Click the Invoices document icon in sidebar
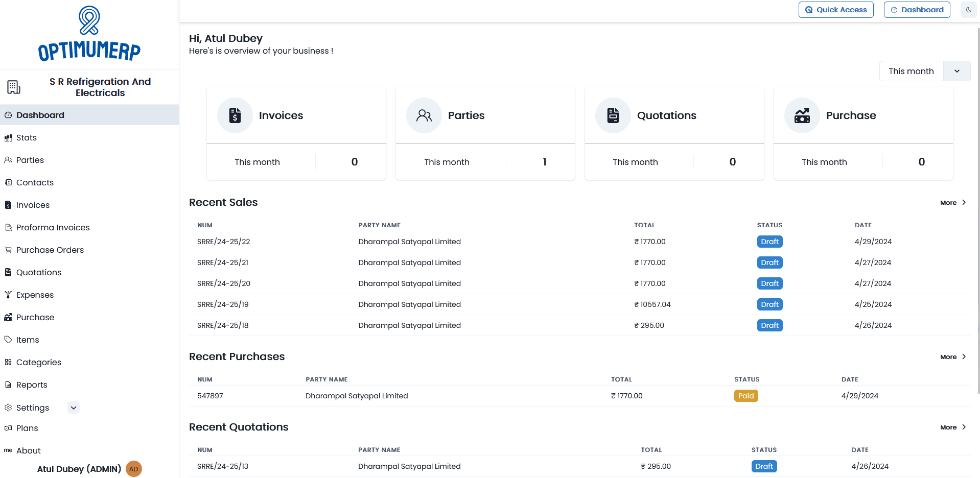 pos(8,205)
